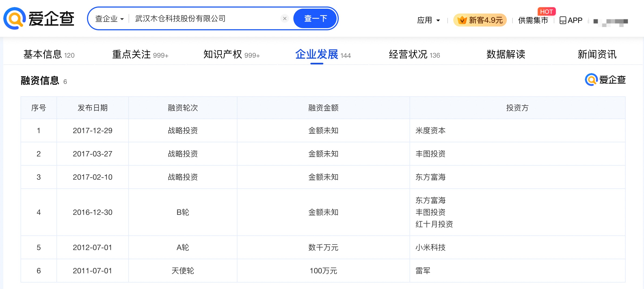Click 东方富海 in the 2017-02-10 row

[x=430, y=177]
